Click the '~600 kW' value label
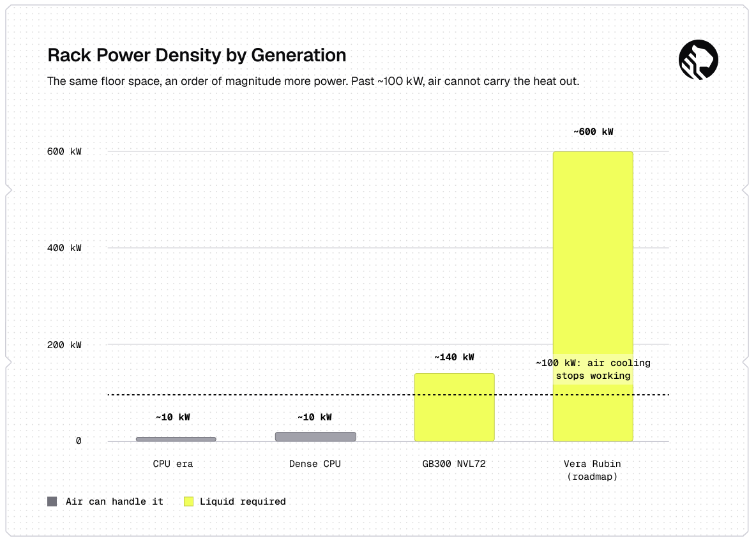This screenshot has width=756, height=543. 593,132
